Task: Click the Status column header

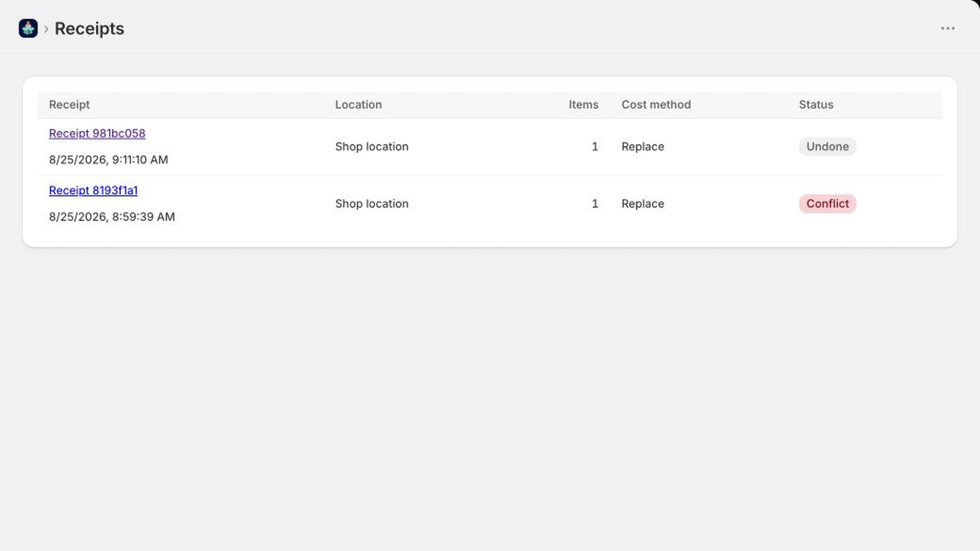Action: click(x=816, y=105)
